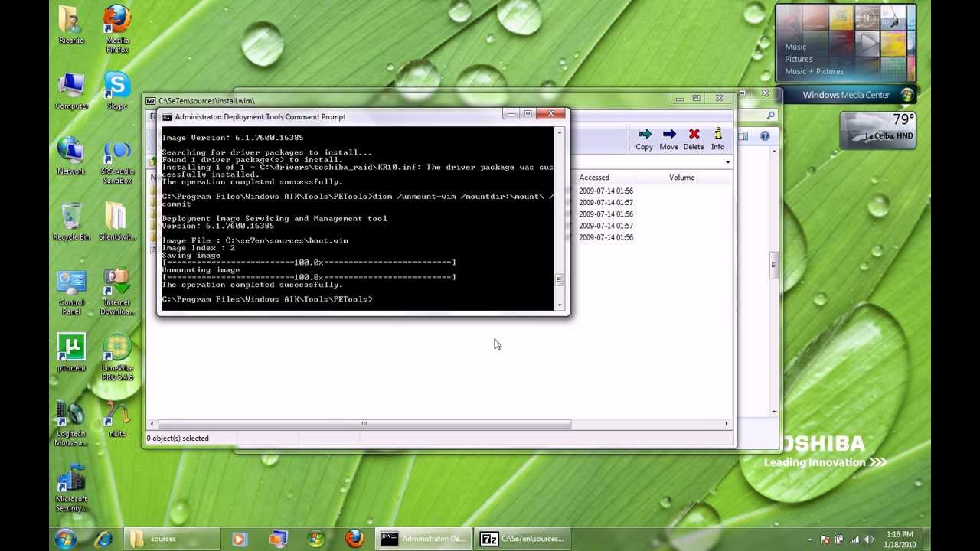Select the SRS Audio Sandbox shortcut
Viewport: 980px width, 551px height.
[x=117, y=161]
